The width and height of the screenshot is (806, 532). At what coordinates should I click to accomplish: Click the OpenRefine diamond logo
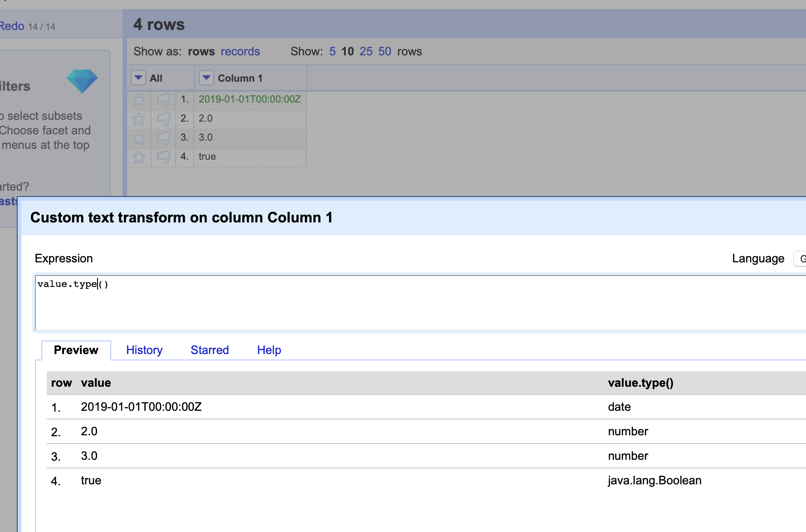pyautogui.click(x=82, y=81)
